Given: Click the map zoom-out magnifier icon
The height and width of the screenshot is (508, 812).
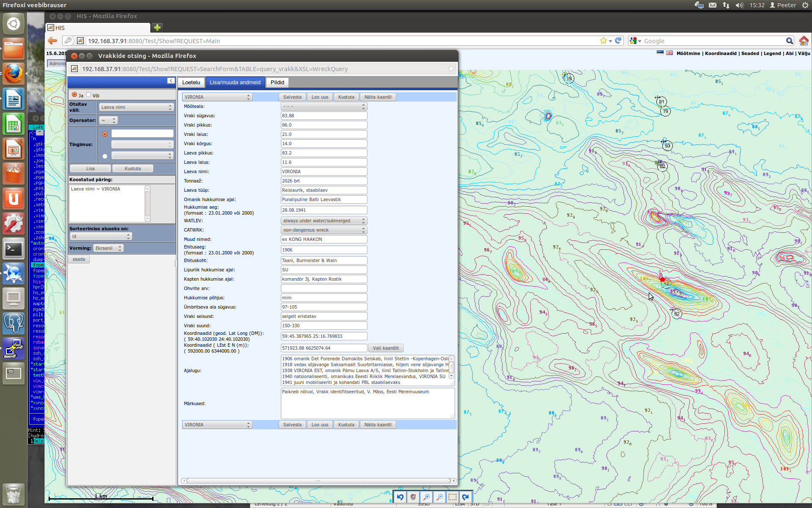Looking at the screenshot, I should pos(439,497).
